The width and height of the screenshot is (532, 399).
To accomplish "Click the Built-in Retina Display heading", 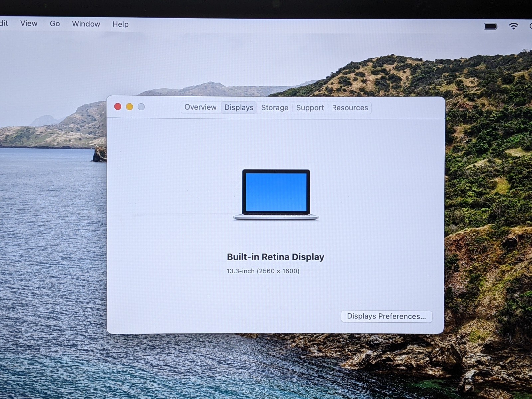I will click(275, 257).
